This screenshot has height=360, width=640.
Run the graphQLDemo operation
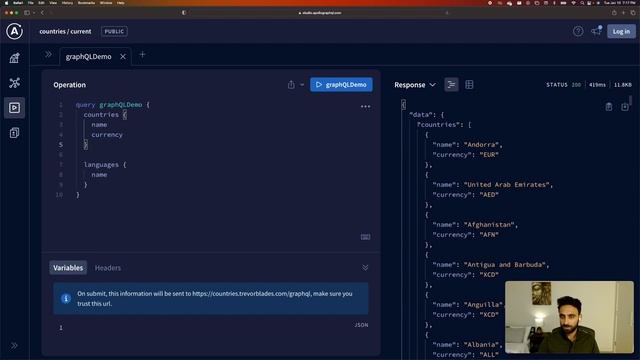pyautogui.click(x=341, y=84)
